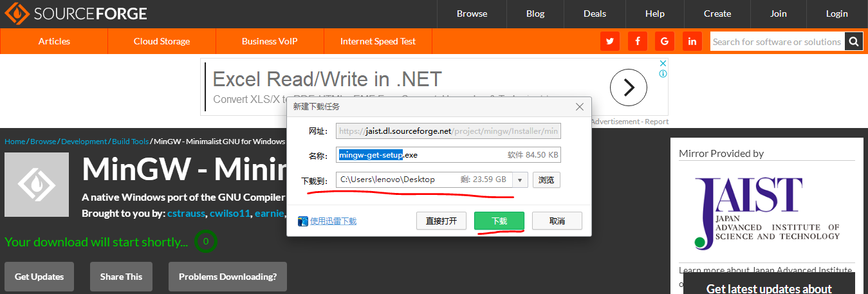The image size is (868, 294).
Task: Click the 浏览 browse button
Action: 546,179
